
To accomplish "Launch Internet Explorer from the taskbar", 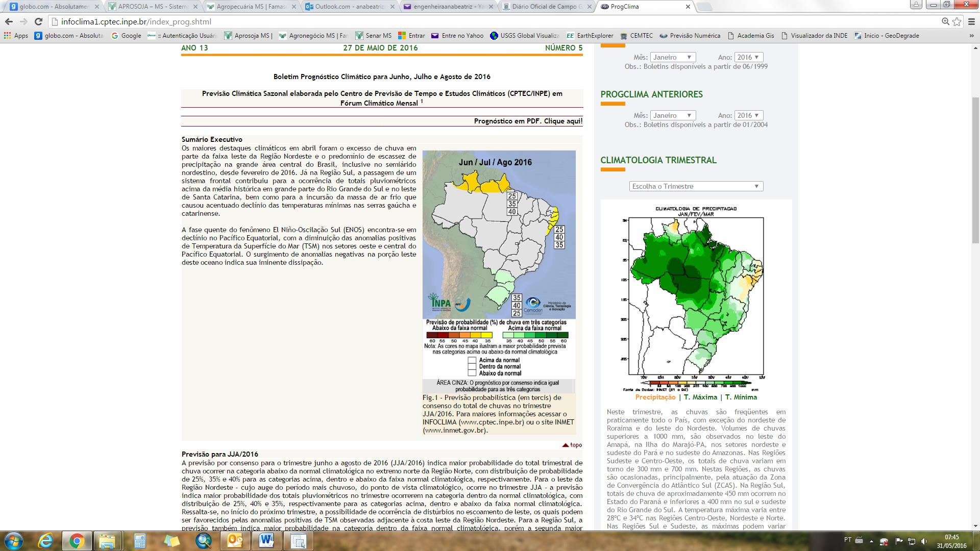I will click(x=45, y=541).
